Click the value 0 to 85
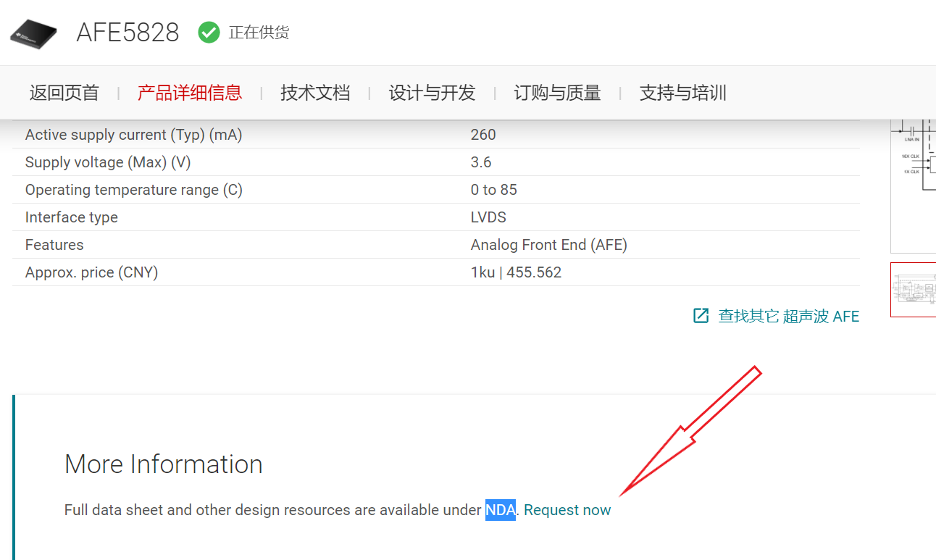This screenshot has height=560, width=936. 494,190
